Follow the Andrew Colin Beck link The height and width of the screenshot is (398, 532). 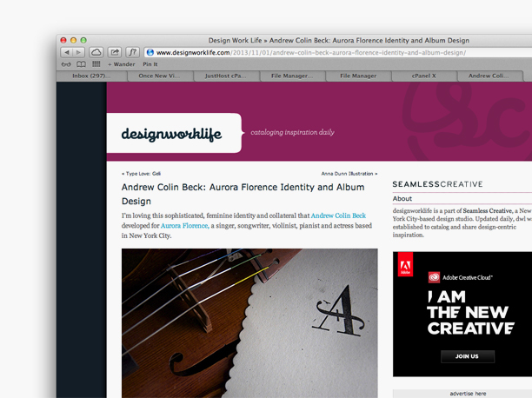click(x=338, y=216)
